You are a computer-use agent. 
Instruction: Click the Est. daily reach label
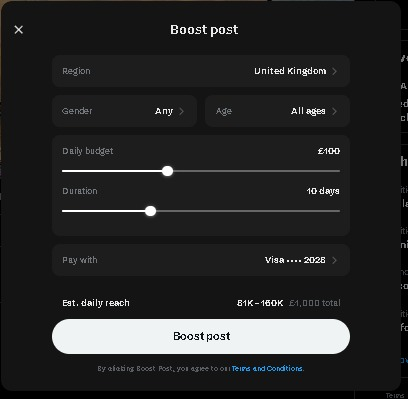click(96, 303)
